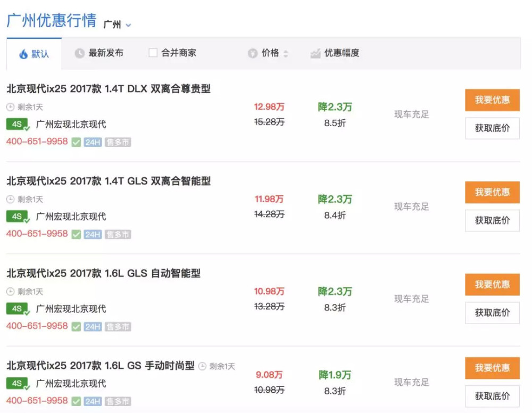Click the chart icon beside 优惠幅度

point(315,53)
